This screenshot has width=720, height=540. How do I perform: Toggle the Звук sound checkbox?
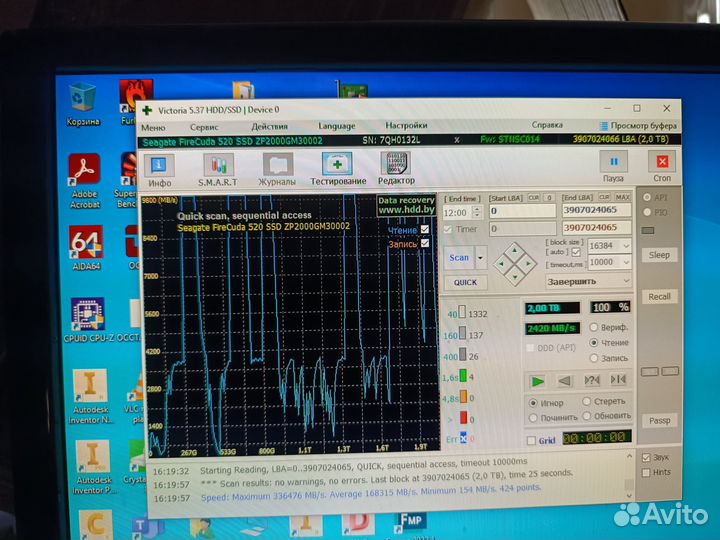tap(646, 457)
